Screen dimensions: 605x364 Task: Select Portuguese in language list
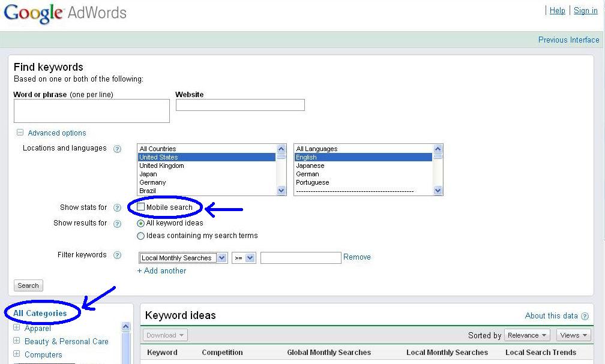pos(364,183)
